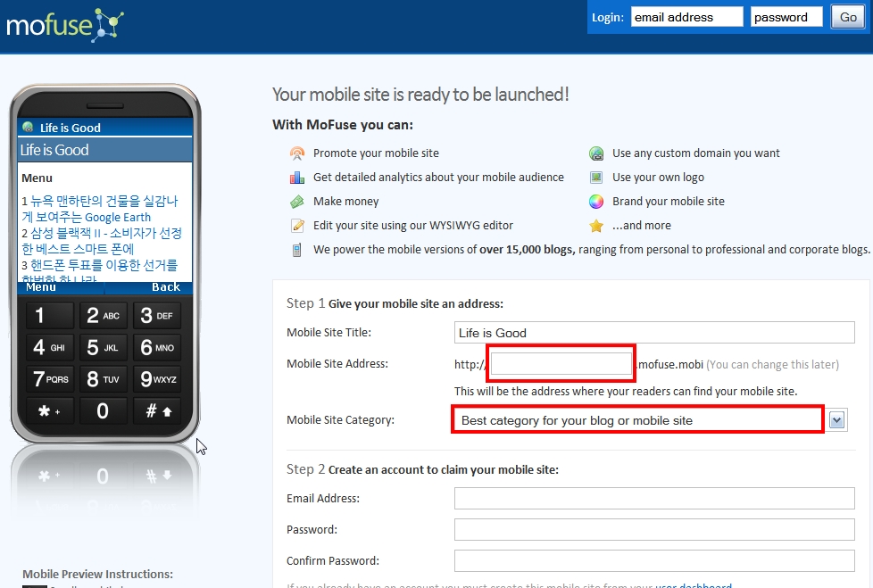Tap phone keypad key 5 JKL

click(103, 347)
